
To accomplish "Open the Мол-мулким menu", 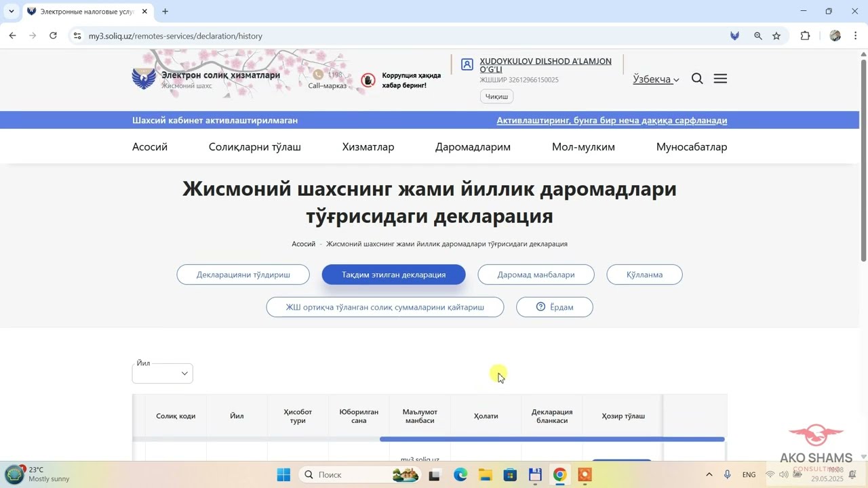I will [583, 147].
